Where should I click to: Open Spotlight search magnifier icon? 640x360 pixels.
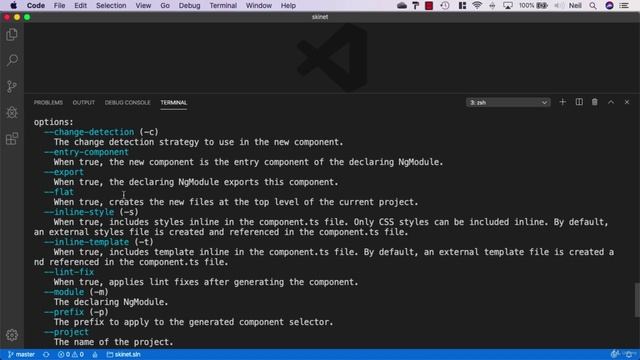pyautogui.click(x=593, y=5)
